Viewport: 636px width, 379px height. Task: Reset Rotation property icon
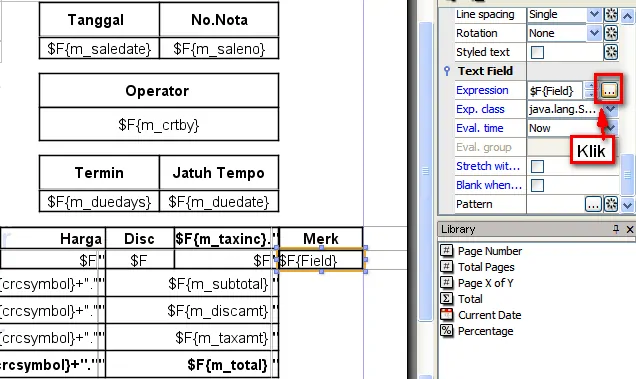tap(611, 33)
